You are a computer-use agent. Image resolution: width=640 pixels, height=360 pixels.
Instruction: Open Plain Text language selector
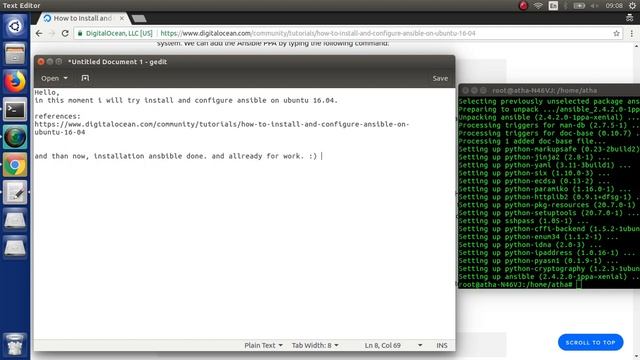[x=263, y=345]
